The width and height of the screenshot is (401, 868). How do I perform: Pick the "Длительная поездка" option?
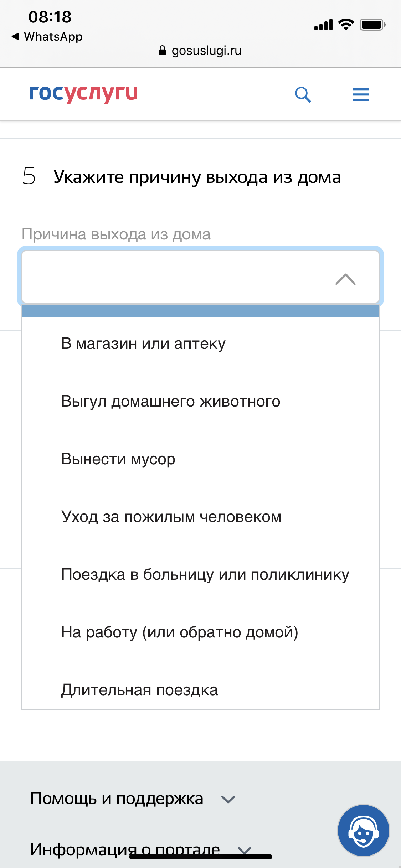point(139,690)
